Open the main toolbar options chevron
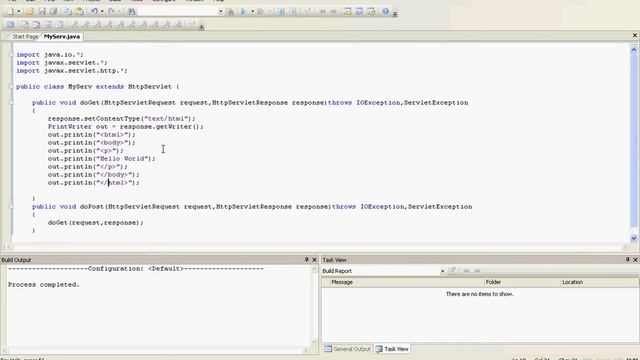 click(395, 14)
